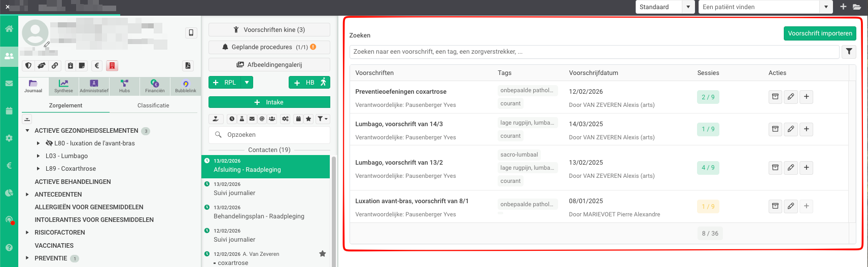Click the Voorschrift importeren button

point(819,33)
